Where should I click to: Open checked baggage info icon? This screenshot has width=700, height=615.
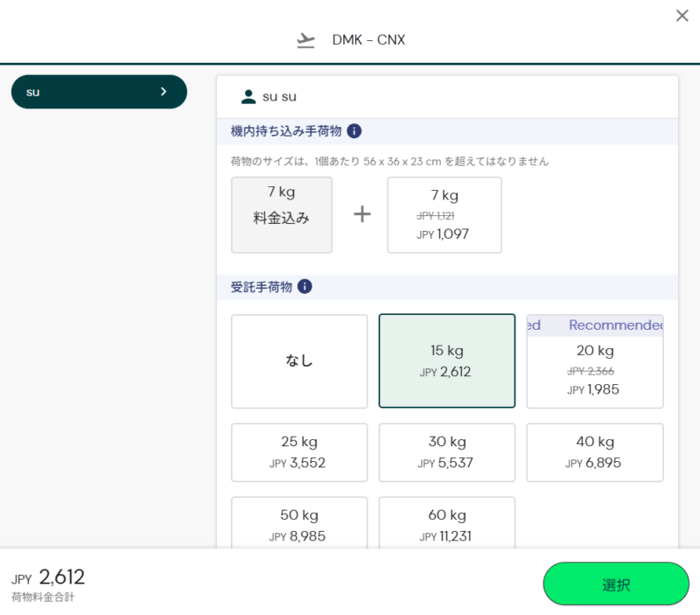coord(304,286)
